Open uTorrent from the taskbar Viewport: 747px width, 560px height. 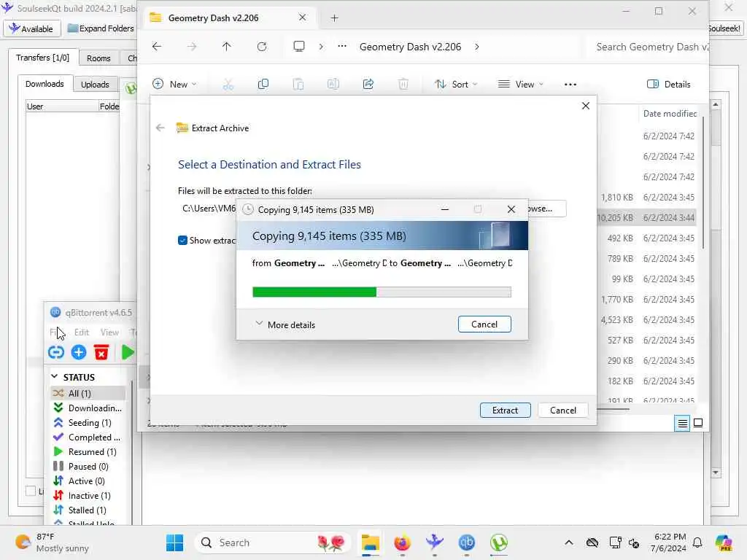click(x=499, y=542)
